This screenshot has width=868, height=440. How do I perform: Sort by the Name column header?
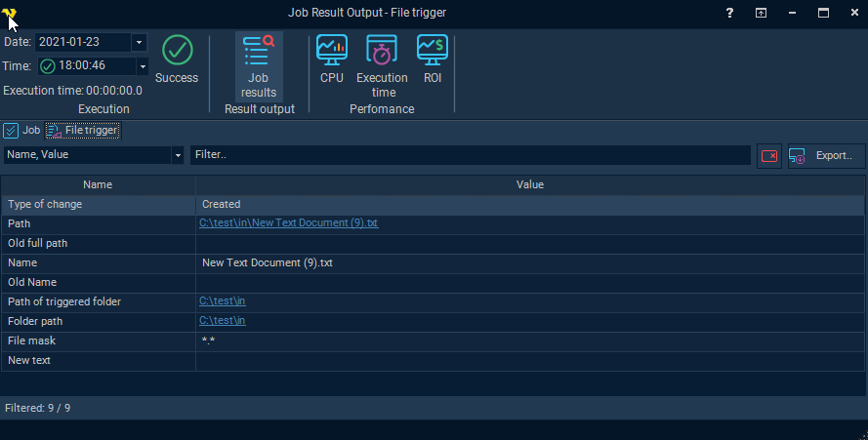[x=98, y=184]
